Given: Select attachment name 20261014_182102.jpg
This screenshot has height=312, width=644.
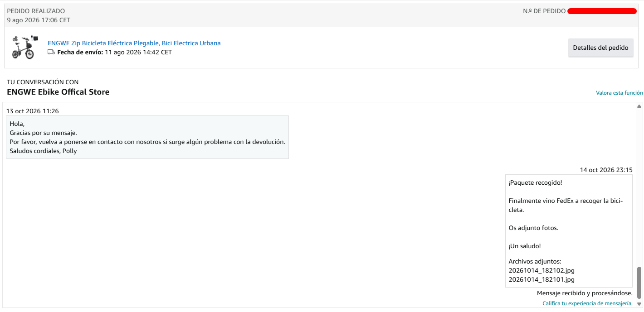Looking at the screenshot, I should [542, 270].
